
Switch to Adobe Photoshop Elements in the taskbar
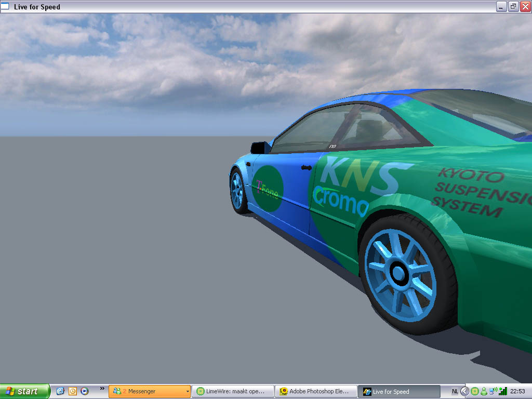[316, 391]
